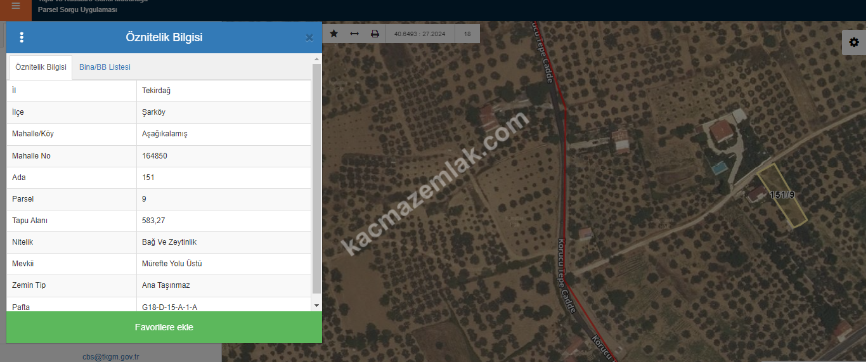This screenshot has width=868, height=362.
Task: Open the three-dot options menu in Öznitelik Bilgisi header
Action: (x=22, y=37)
